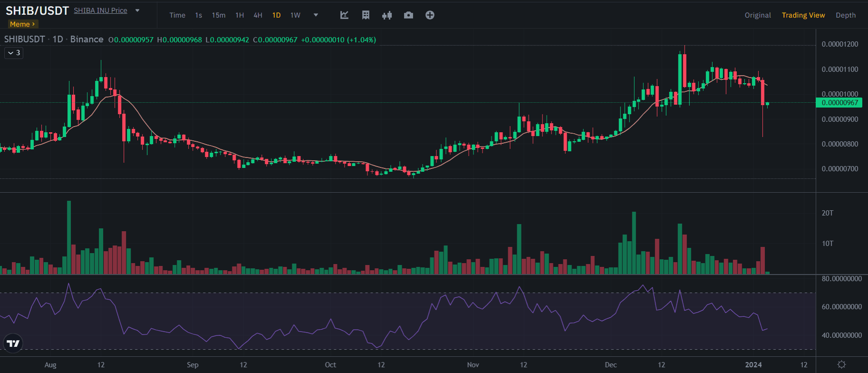868x373 pixels.
Task: Select the Trading View tab
Action: point(803,15)
